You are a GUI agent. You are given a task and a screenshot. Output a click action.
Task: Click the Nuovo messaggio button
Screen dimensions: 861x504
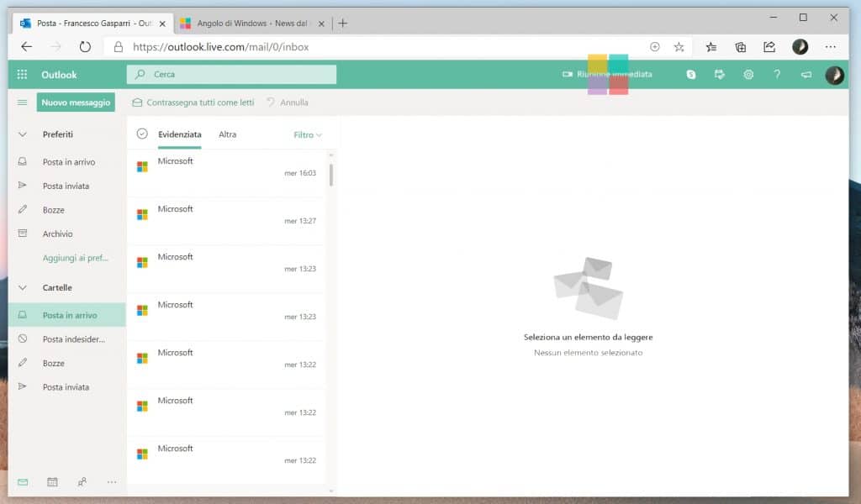[x=76, y=102]
